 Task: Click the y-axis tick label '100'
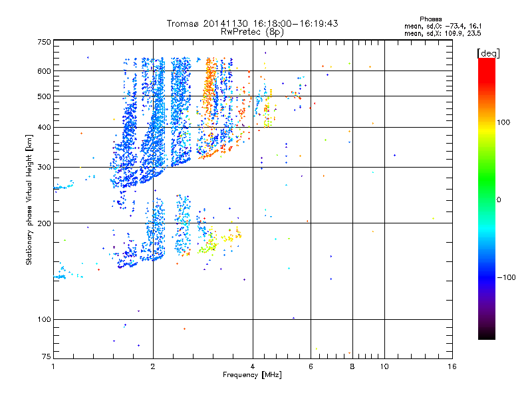pyautogui.click(x=45, y=319)
